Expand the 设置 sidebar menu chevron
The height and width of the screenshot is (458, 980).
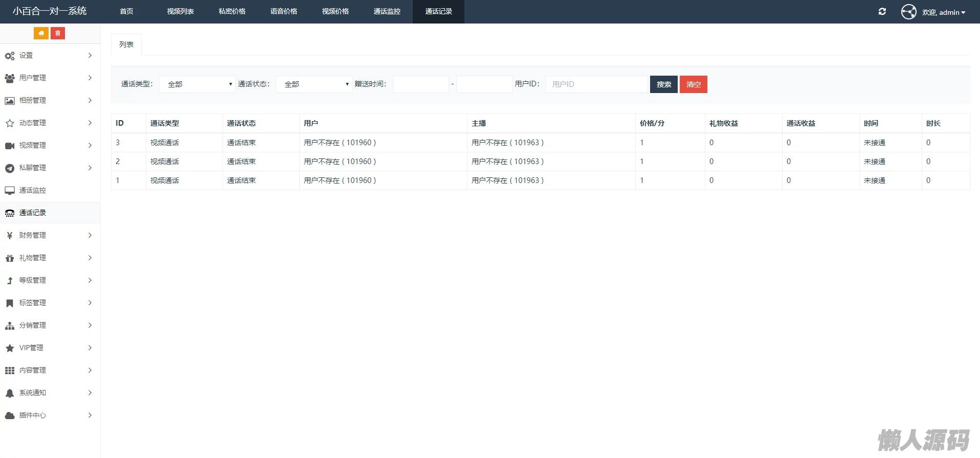pos(90,55)
